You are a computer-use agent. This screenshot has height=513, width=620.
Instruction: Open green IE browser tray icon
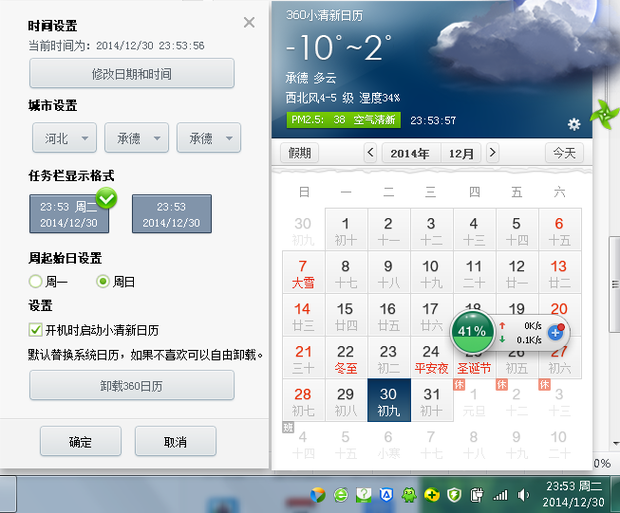(x=341, y=494)
